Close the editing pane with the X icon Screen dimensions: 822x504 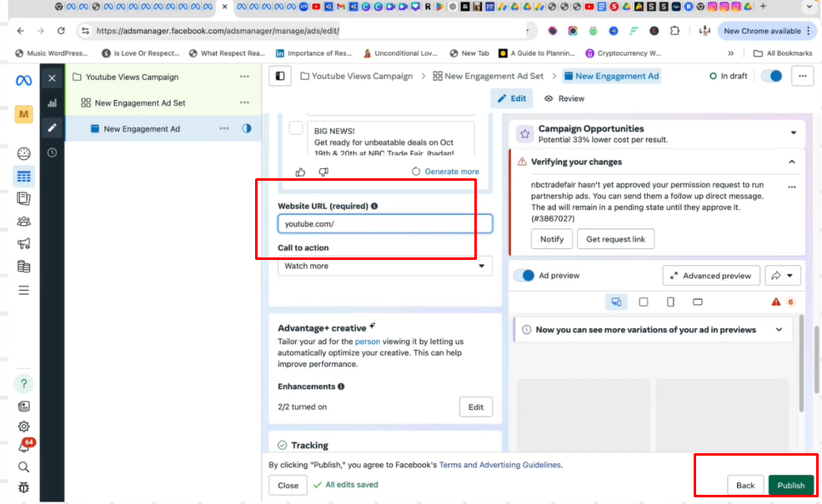click(52, 78)
